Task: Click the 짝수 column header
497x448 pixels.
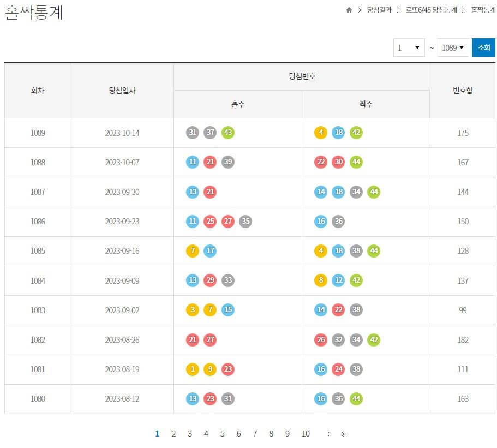Action: [x=366, y=104]
